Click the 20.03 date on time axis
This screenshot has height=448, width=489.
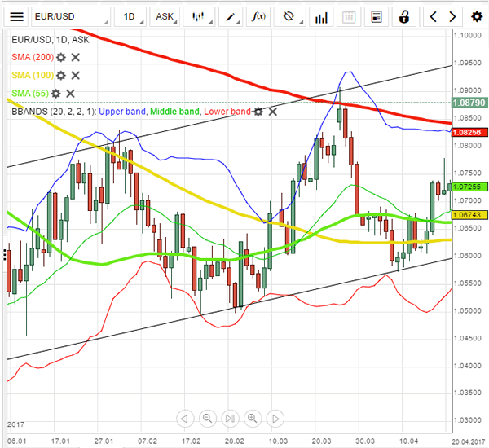(x=321, y=441)
